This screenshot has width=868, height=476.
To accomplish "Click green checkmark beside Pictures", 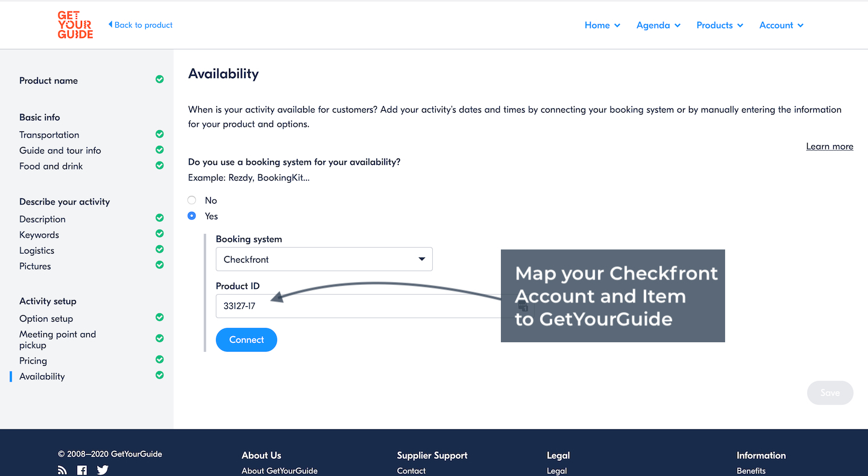I will point(160,265).
